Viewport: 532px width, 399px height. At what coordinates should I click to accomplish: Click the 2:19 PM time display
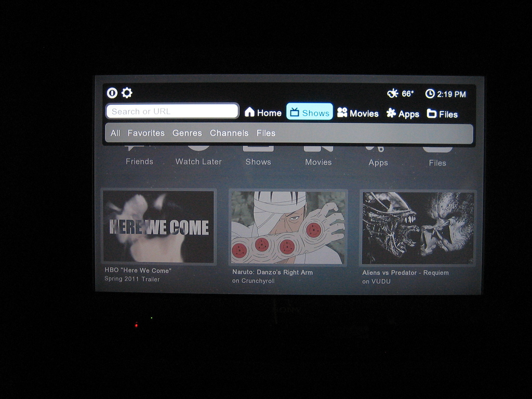pyautogui.click(x=451, y=95)
